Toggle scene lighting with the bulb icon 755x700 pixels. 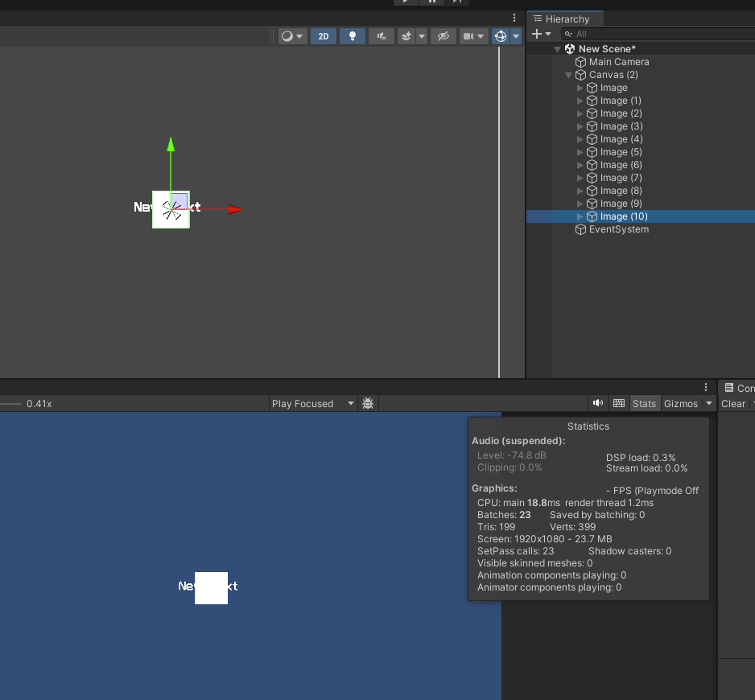pos(352,36)
